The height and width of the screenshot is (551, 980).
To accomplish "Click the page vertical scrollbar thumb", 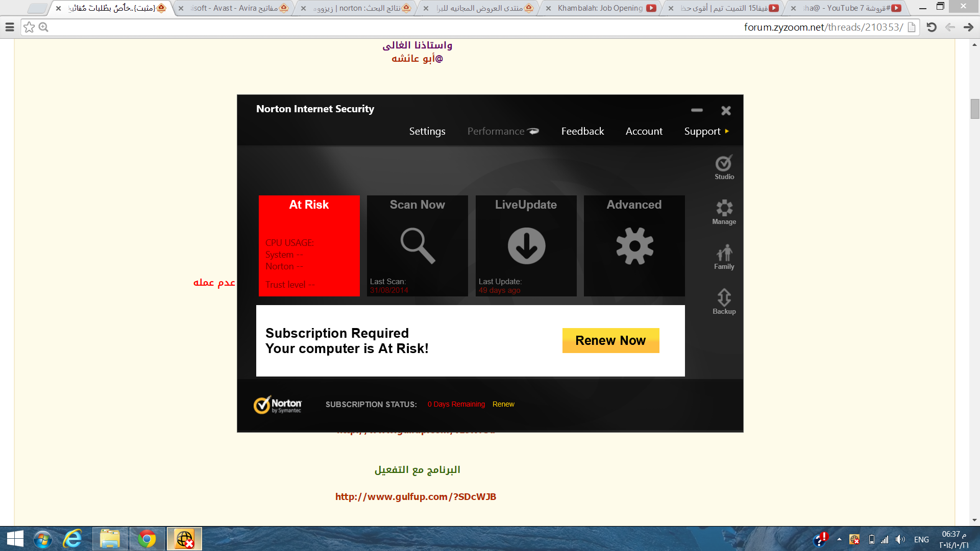I will coord(975,109).
